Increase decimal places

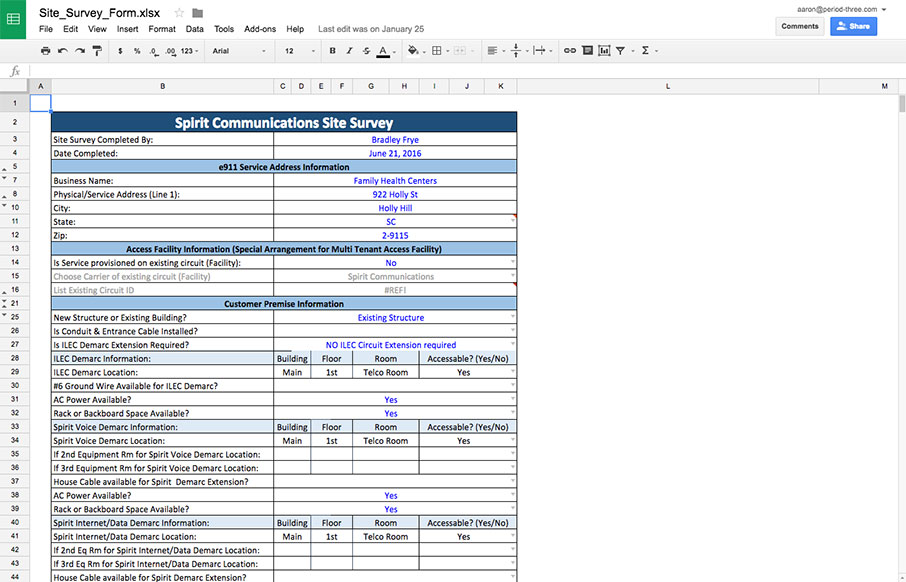(170, 51)
